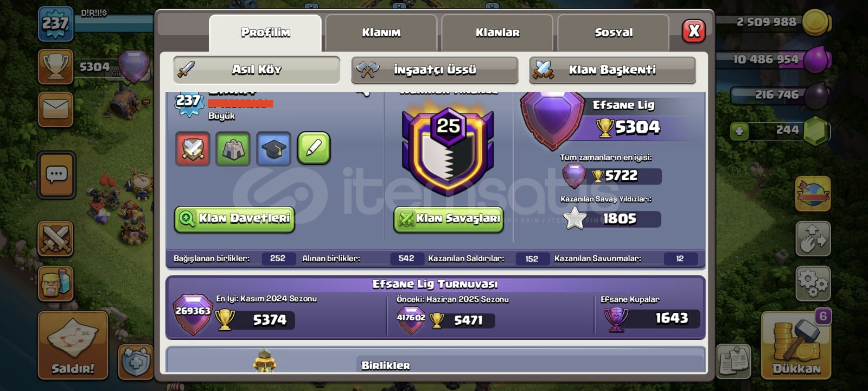Add gems with the green plus
This screenshot has width=868, height=391.
739,131
